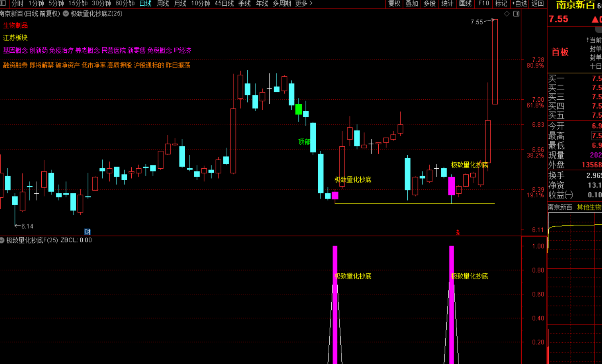Expand the 更多 periods chevron
Screen dimensions: 602x364
pyautogui.click(x=311, y=4)
